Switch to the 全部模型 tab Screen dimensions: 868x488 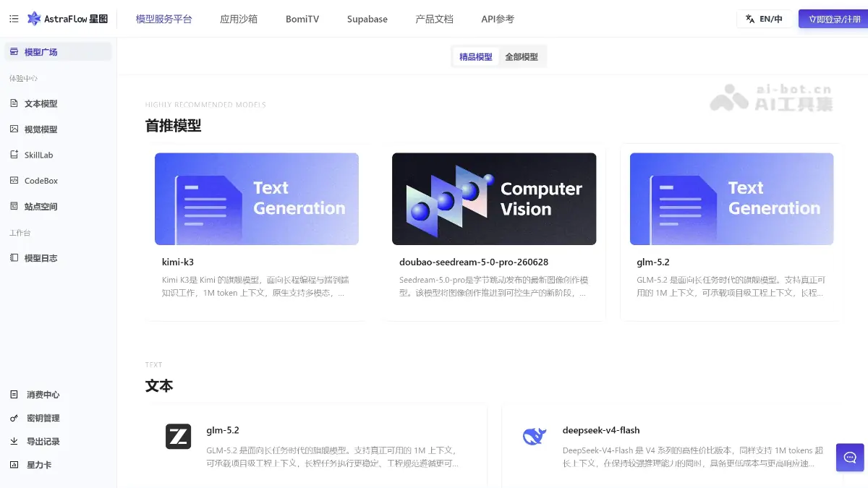tap(522, 56)
